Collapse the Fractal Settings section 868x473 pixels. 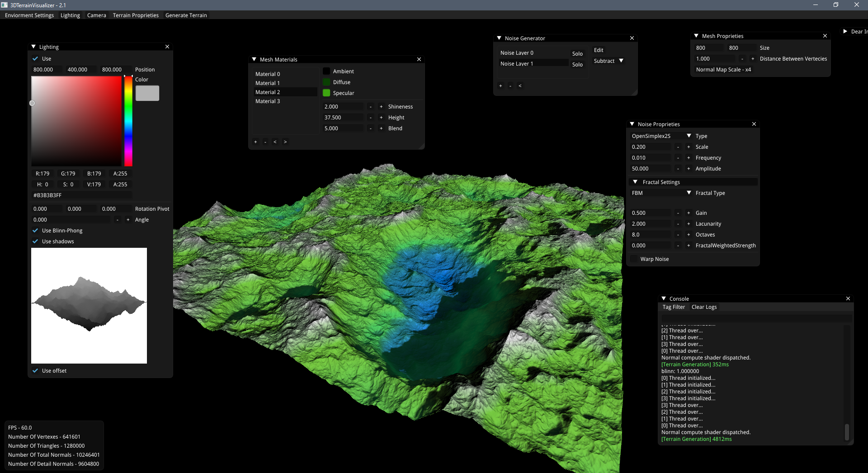(x=635, y=182)
